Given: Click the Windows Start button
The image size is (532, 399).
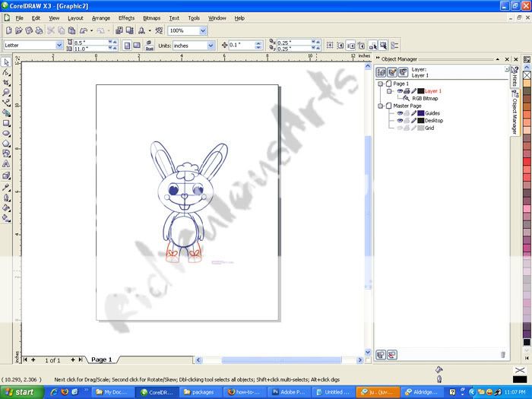Looking at the screenshot, I should tap(21, 392).
